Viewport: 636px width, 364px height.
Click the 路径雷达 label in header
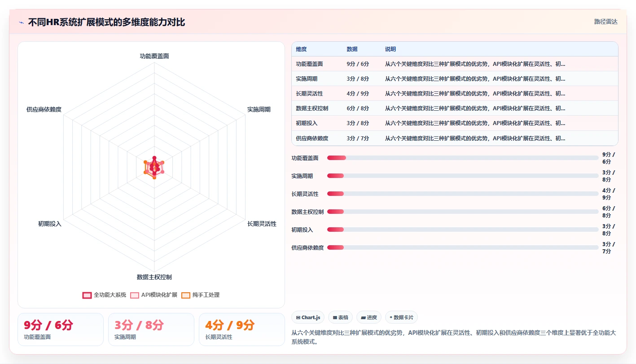[x=606, y=22]
